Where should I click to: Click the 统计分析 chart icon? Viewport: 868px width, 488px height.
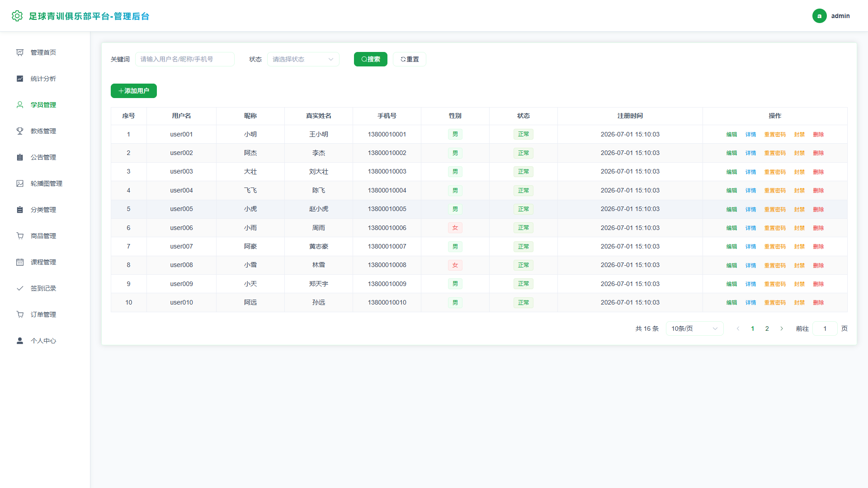[x=20, y=79]
